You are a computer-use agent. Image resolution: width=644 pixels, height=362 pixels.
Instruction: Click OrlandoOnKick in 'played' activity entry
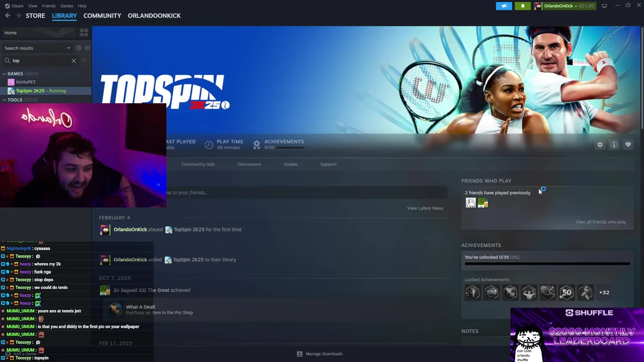coord(130,229)
